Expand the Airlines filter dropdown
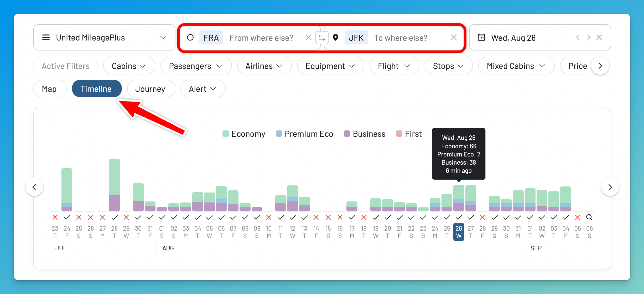 tap(264, 66)
